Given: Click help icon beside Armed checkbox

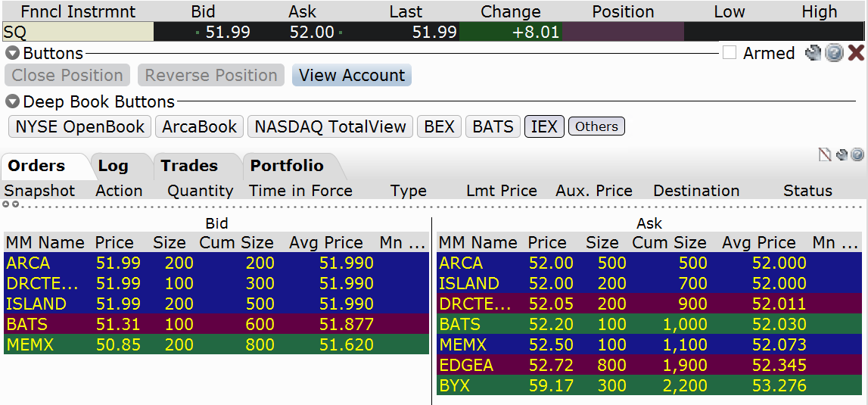Looking at the screenshot, I should pyautogui.click(x=834, y=53).
